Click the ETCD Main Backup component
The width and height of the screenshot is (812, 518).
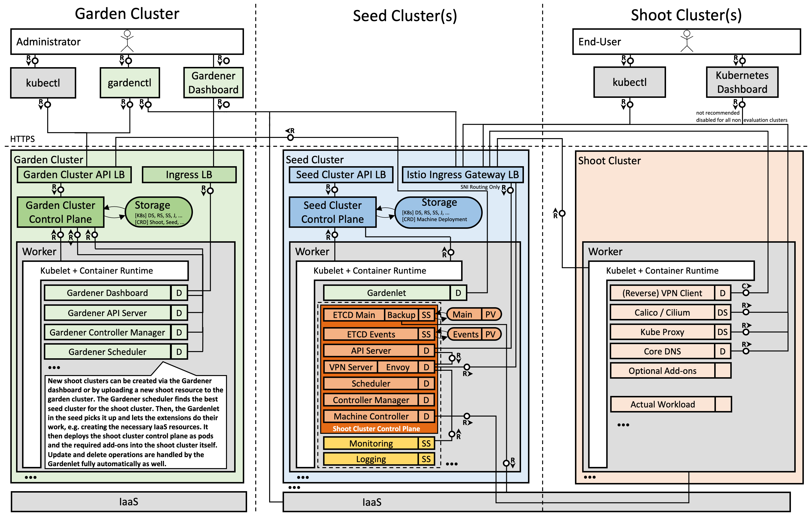(401, 314)
